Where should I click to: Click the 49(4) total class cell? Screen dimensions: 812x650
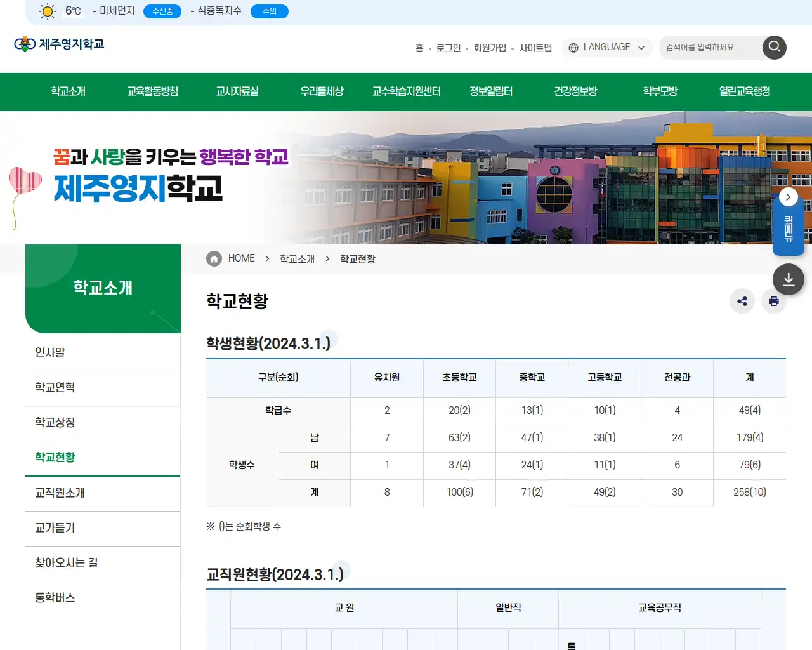click(750, 411)
